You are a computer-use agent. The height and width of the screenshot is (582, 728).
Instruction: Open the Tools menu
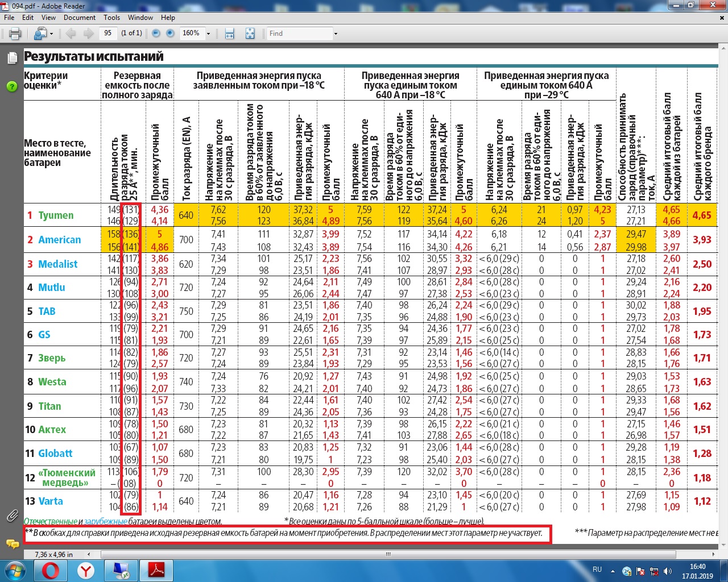point(112,18)
